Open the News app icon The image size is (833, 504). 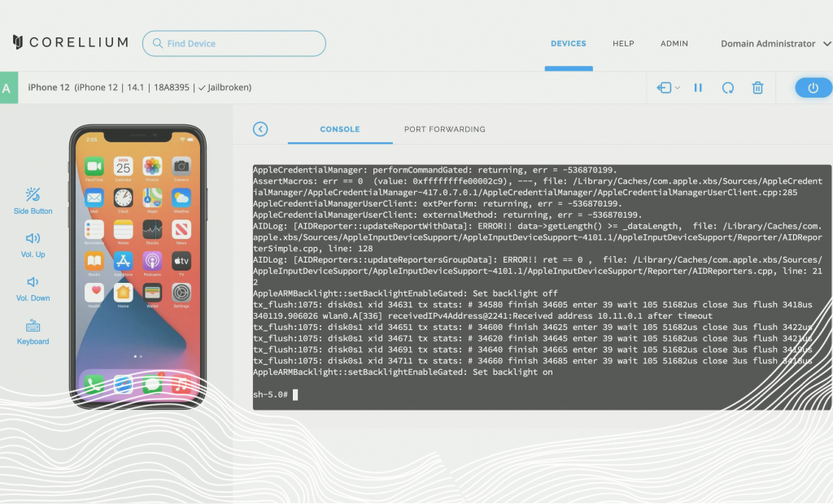pos(181,229)
